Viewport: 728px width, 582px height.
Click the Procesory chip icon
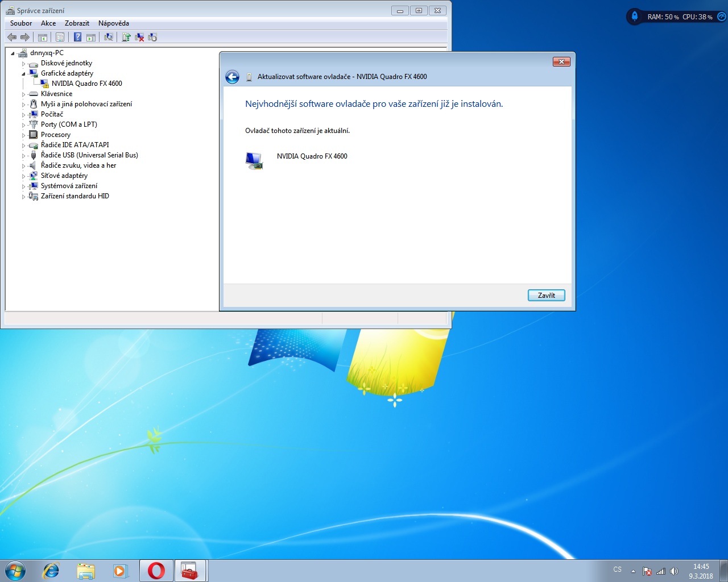pyautogui.click(x=34, y=135)
